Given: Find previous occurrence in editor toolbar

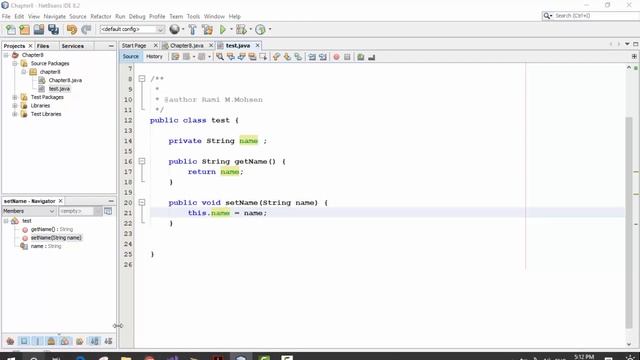Looking at the screenshot, I should click(x=231, y=57).
